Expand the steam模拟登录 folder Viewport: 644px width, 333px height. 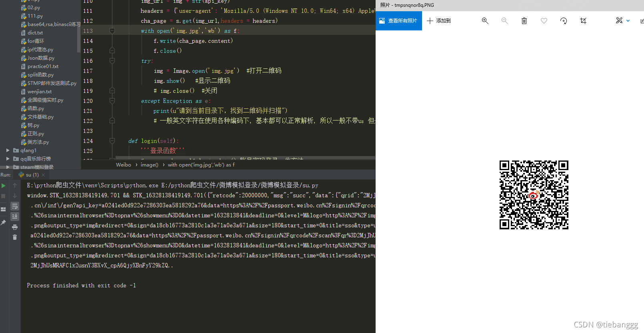(x=8, y=167)
